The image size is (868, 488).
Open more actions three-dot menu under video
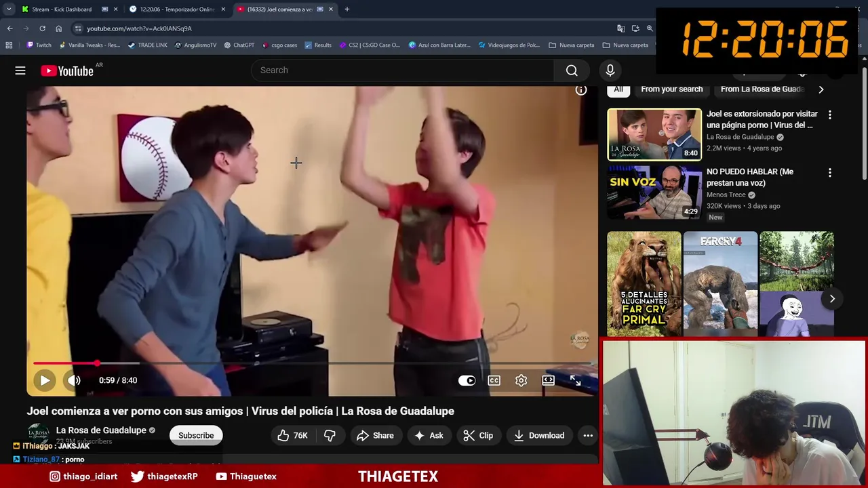588,435
